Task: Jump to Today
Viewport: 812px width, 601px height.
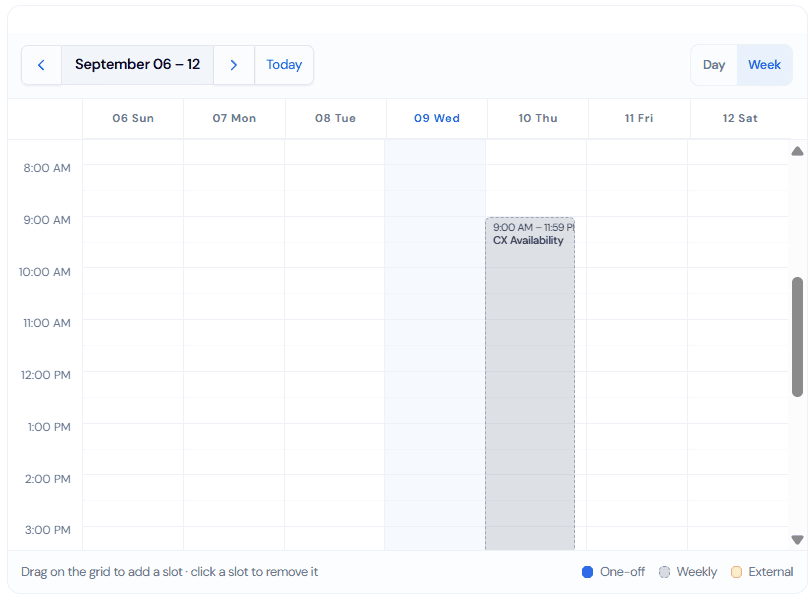Action: tap(284, 65)
